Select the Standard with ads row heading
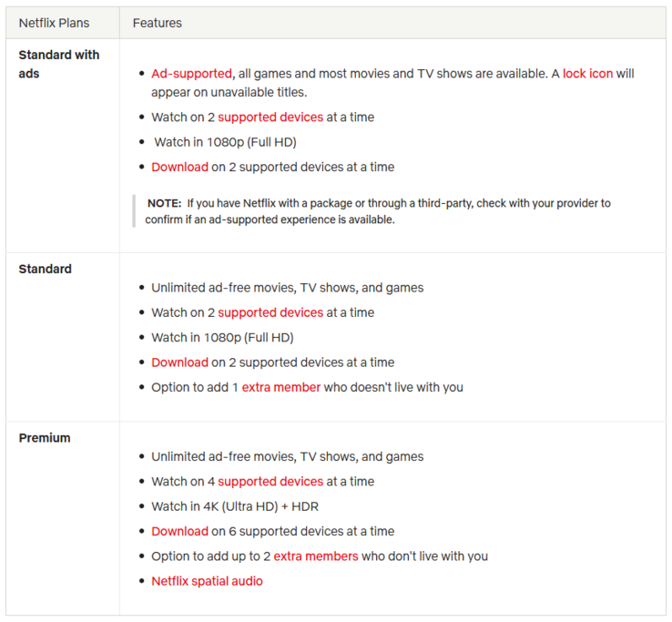The height and width of the screenshot is (622, 672). pos(59,64)
